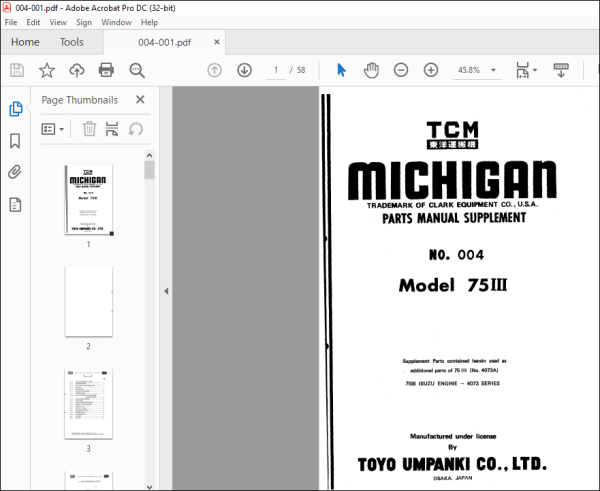Click the upload to cloud icon

[x=77, y=70]
